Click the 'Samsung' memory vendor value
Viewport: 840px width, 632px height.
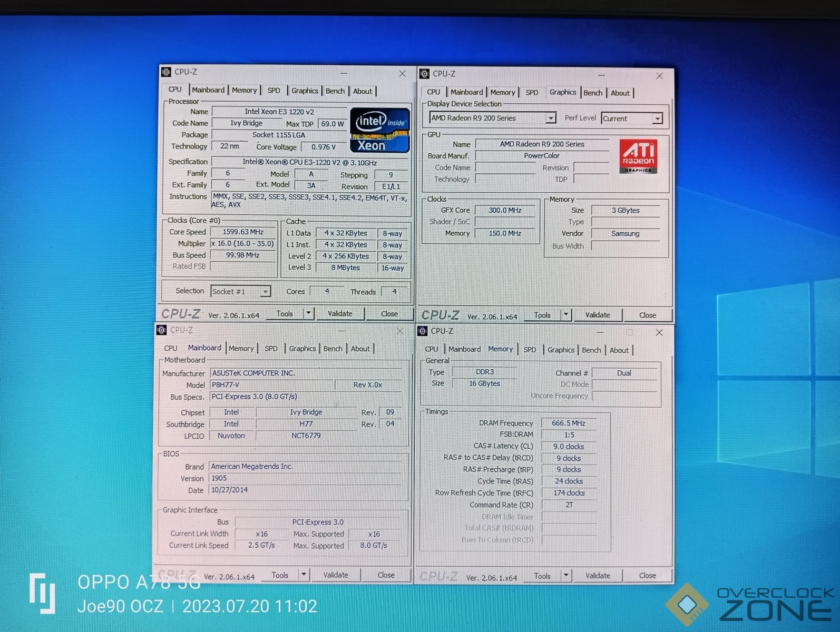626,233
